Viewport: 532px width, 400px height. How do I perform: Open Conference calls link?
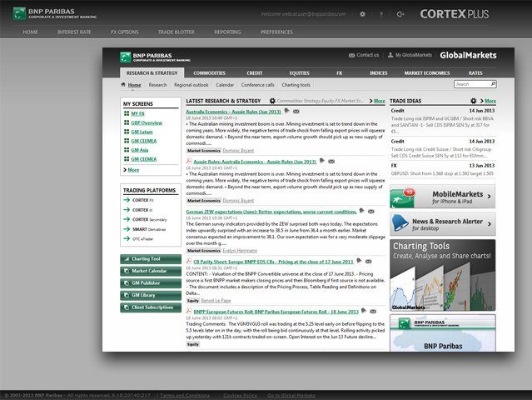pos(258,85)
